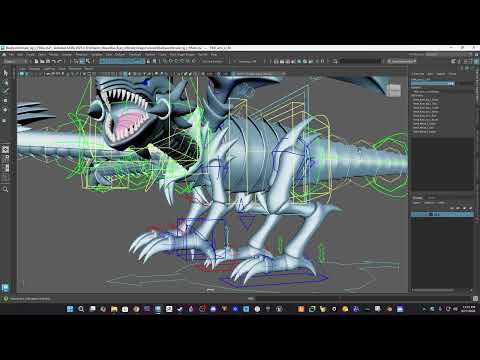This screenshot has height=360, width=480.
Task: Toggle select-by-hierarchy mode icon
Action: coord(76,61)
